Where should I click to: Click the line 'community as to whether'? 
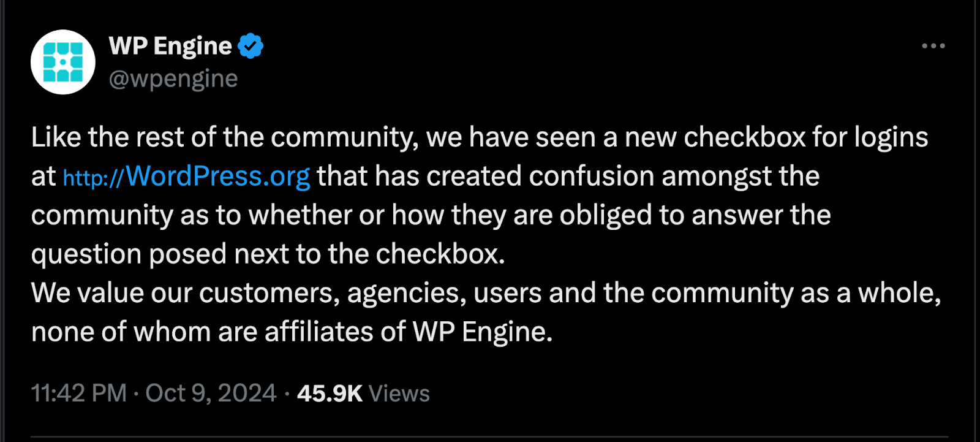coord(431,215)
